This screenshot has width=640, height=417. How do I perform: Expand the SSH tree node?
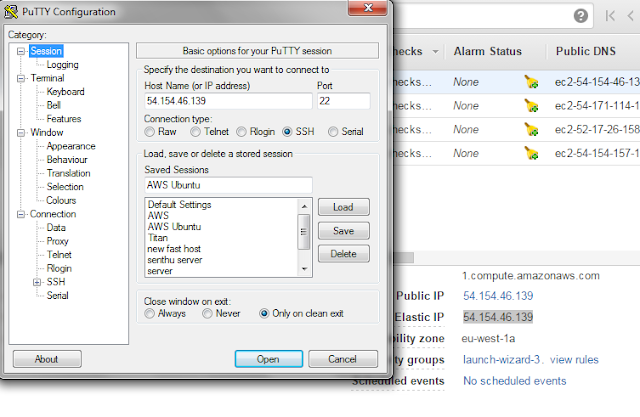point(37,282)
